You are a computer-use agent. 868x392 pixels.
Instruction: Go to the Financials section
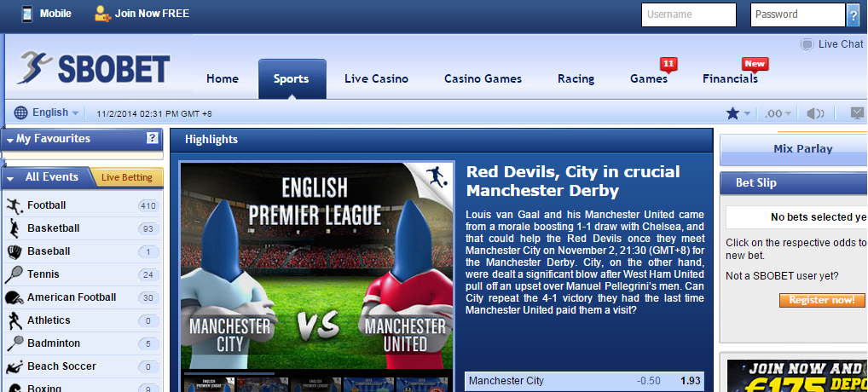(x=730, y=79)
